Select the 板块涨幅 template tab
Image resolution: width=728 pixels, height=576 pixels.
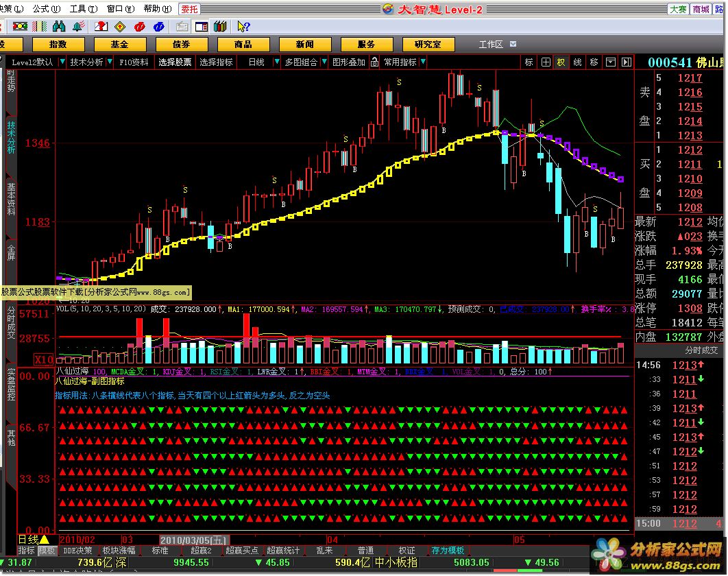click(119, 551)
